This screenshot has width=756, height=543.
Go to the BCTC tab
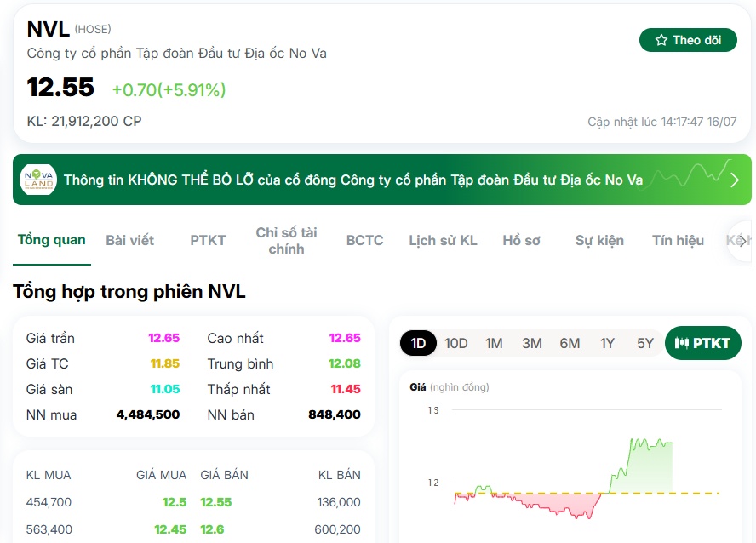coord(364,240)
